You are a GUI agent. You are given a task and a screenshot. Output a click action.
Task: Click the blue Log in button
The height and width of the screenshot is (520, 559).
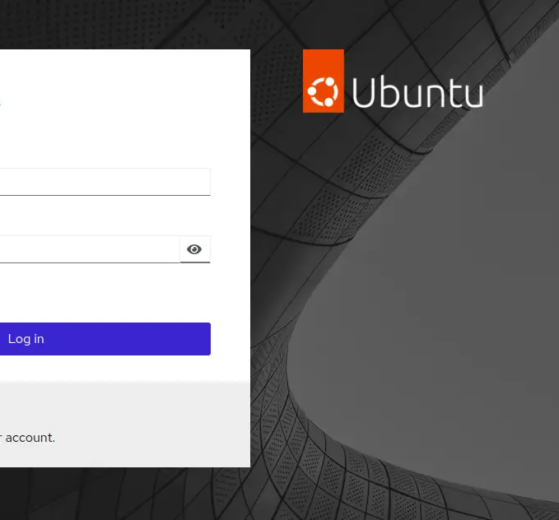tap(105, 339)
